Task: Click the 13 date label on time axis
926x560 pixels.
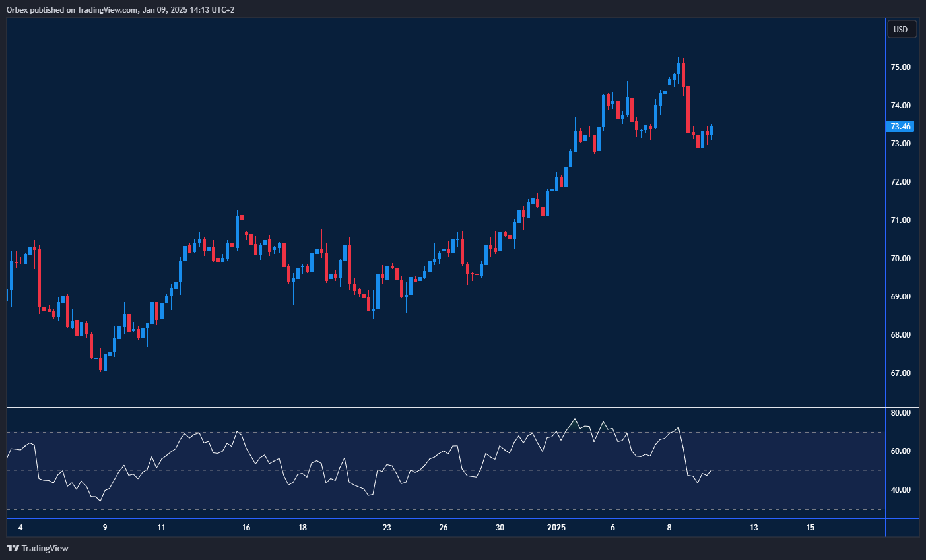Action: click(x=754, y=528)
